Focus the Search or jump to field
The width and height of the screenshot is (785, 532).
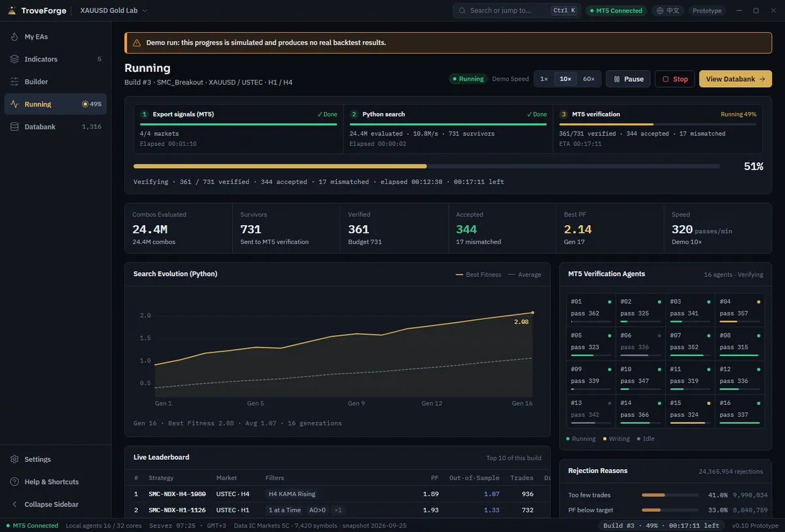(x=517, y=10)
